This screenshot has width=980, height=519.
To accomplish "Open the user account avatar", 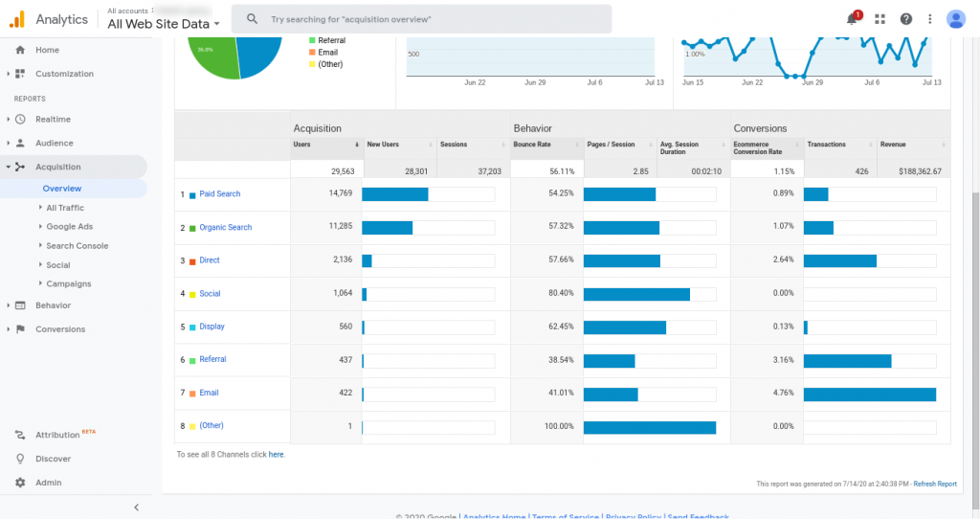I will (956, 19).
